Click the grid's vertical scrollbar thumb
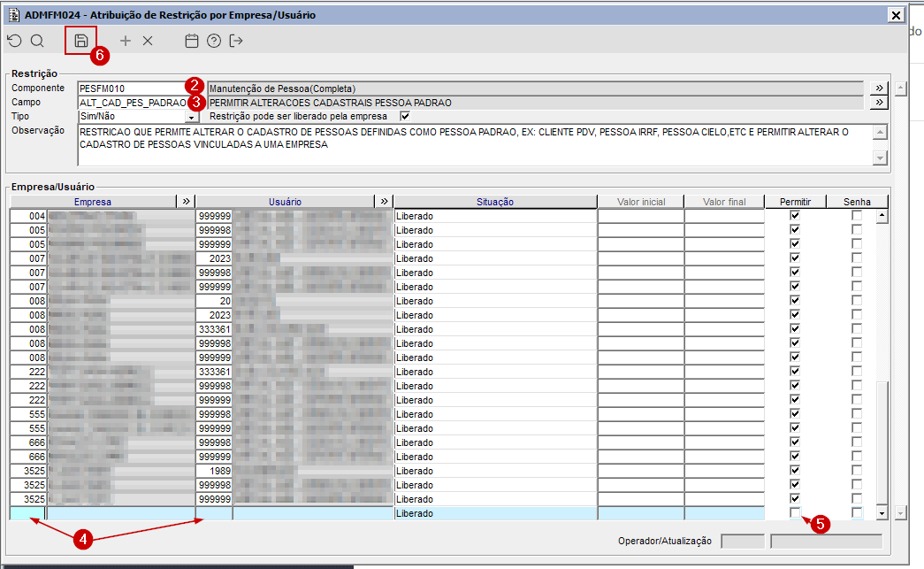This screenshot has width=924, height=569. (882, 442)
